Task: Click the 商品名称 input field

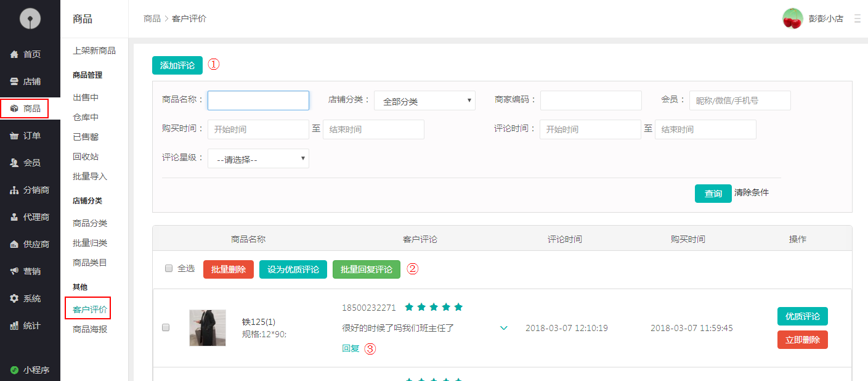Action: [258, 100]
